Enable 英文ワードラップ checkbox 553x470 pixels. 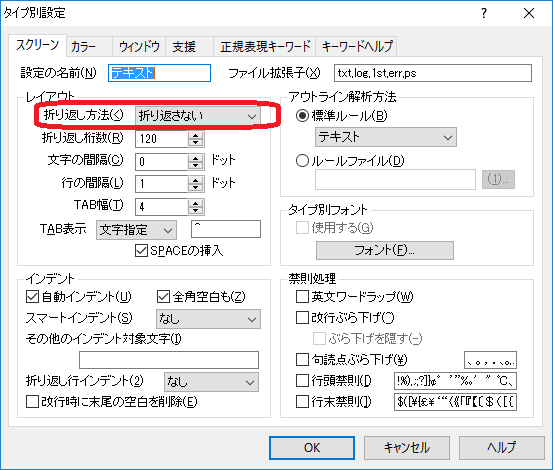tap(302, 297)
